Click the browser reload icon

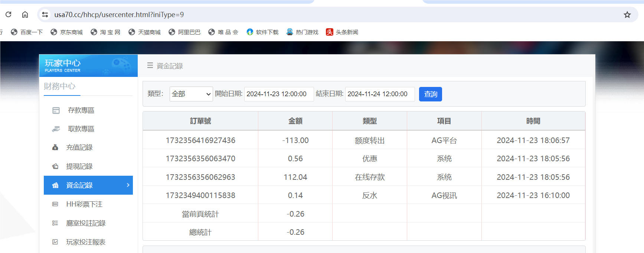click(x=8, y=14)
